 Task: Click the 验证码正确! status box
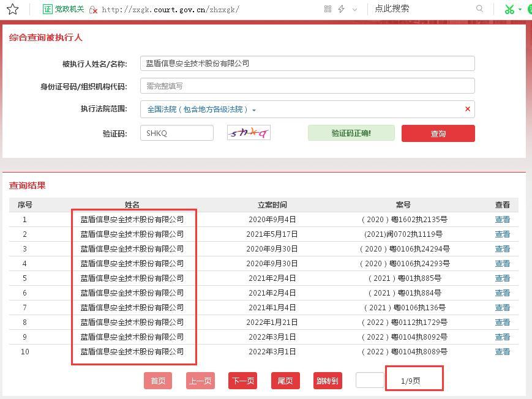351,133
